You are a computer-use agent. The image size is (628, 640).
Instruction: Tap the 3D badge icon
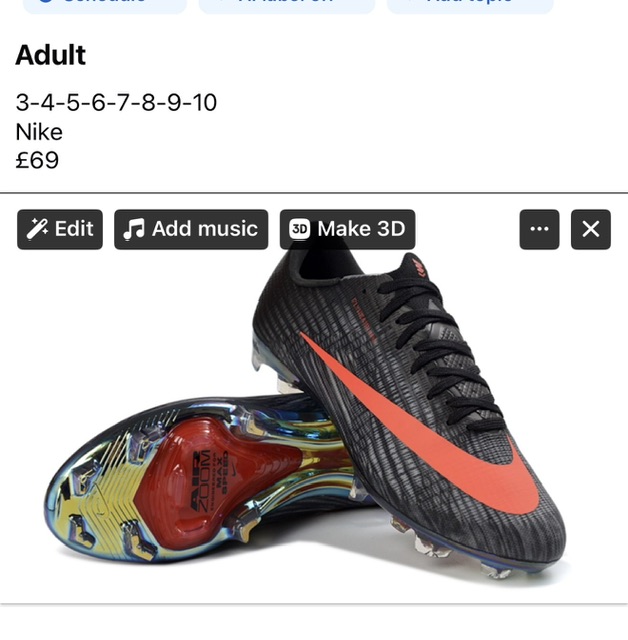(300, 229)
